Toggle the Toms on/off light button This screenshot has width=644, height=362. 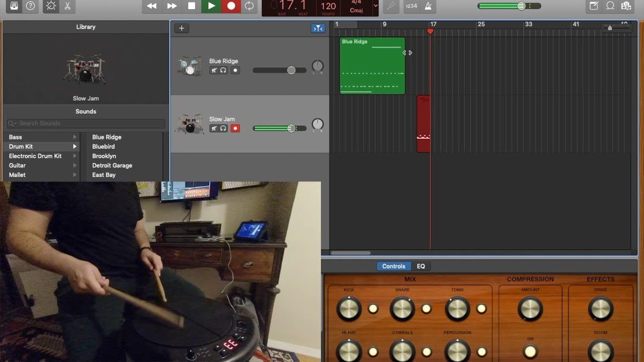481,308
